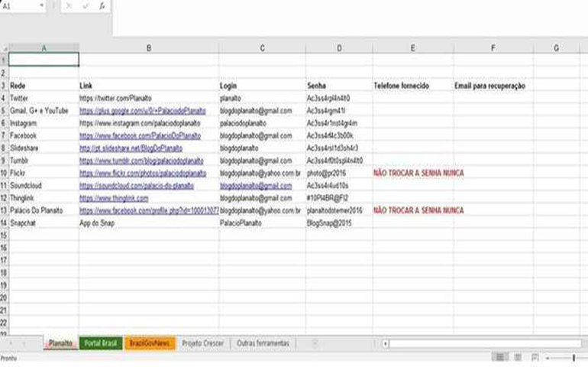Screen dimensions: 588x367
Task: Switch to Normal view icon in status bar
Action: tap(500, 357)
